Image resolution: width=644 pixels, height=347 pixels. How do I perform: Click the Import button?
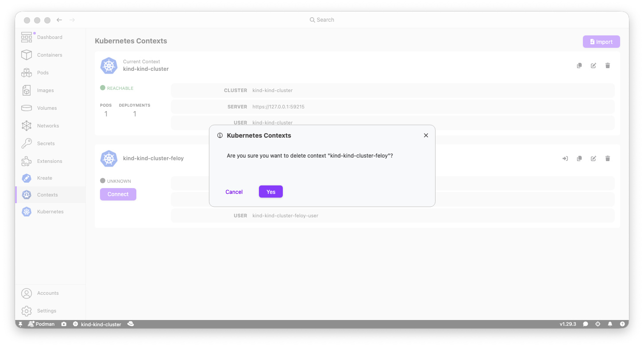click(x=602, y=42)
